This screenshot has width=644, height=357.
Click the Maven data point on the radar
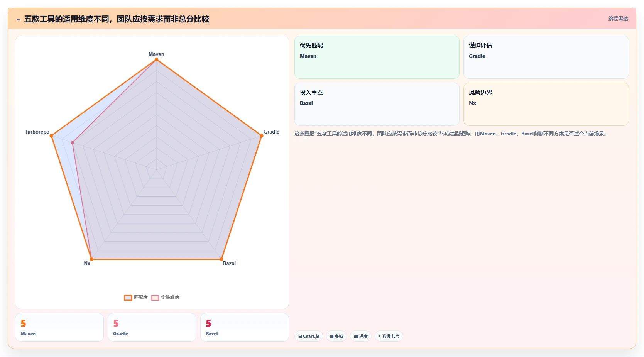point(156,59)
